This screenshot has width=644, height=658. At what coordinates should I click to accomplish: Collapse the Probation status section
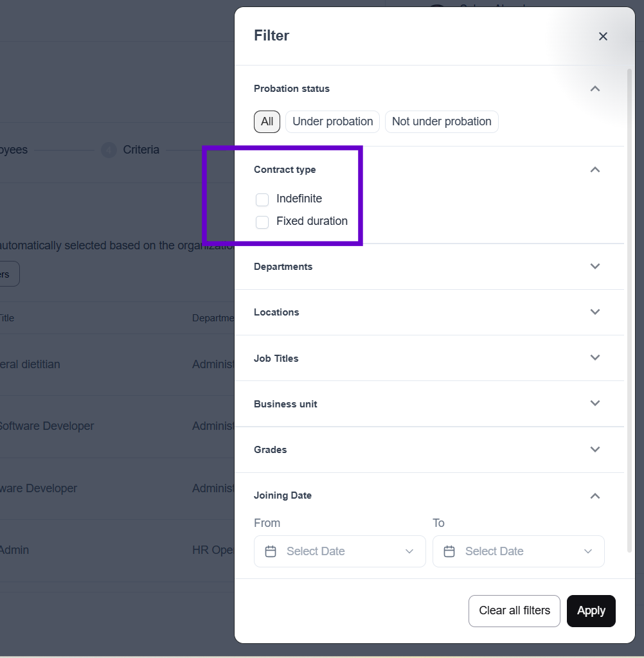tap(595, 89)
